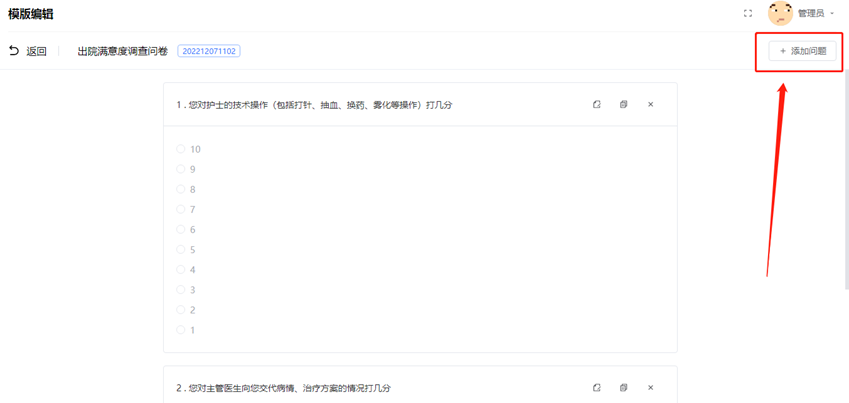Click the vertical scrollbar on the right

point(846,179)
